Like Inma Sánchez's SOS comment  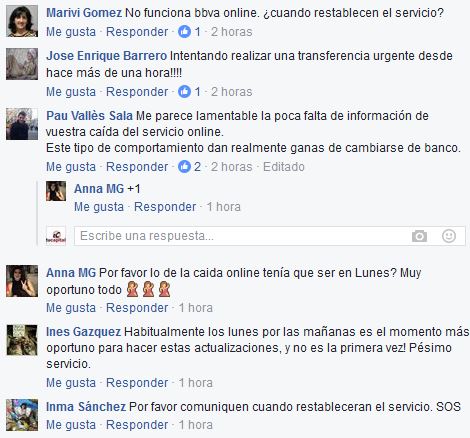point(71,425)
